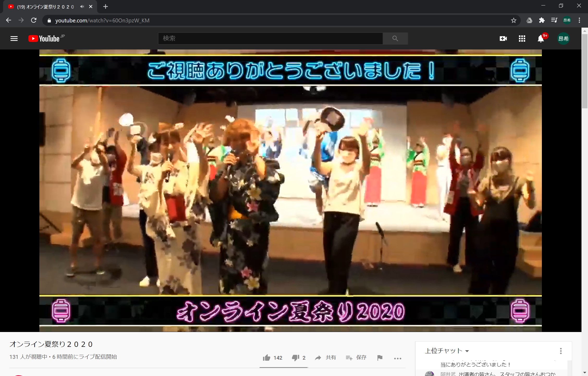Open the create video camera icon
The width and height of the screenshot is (588, 376).
click(503, 39)
